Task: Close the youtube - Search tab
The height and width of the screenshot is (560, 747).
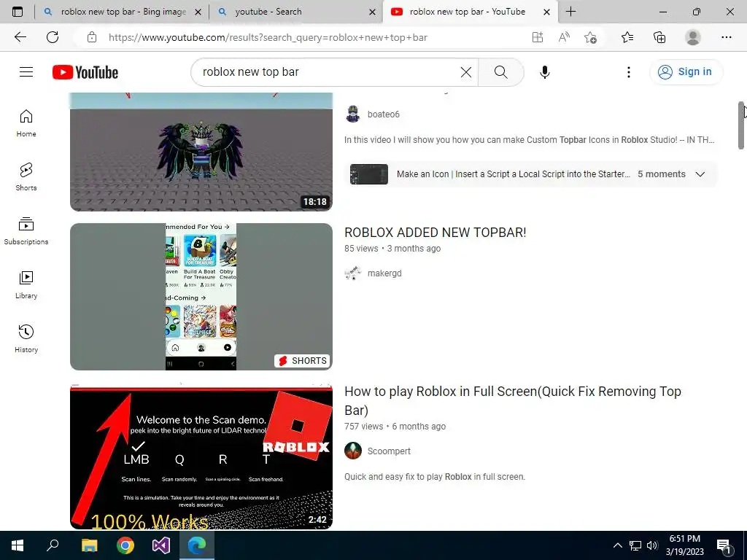Action: [x=373, y=12]
